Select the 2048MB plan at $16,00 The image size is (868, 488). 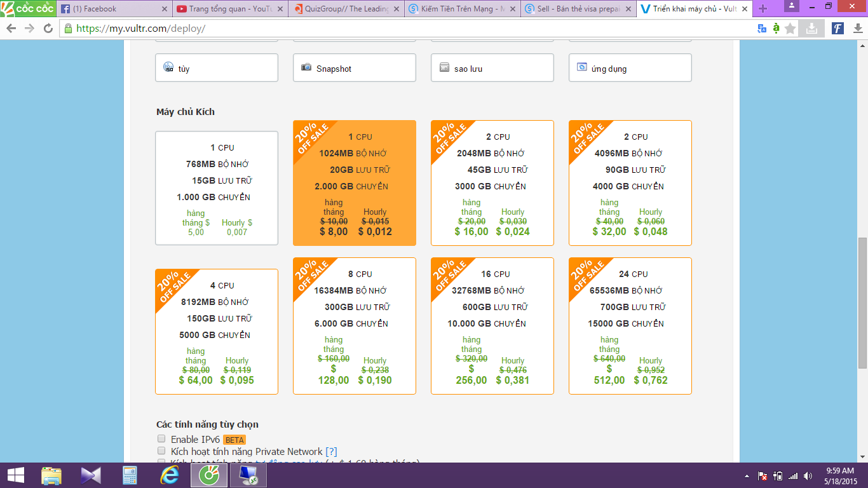(x=492, y=183)
